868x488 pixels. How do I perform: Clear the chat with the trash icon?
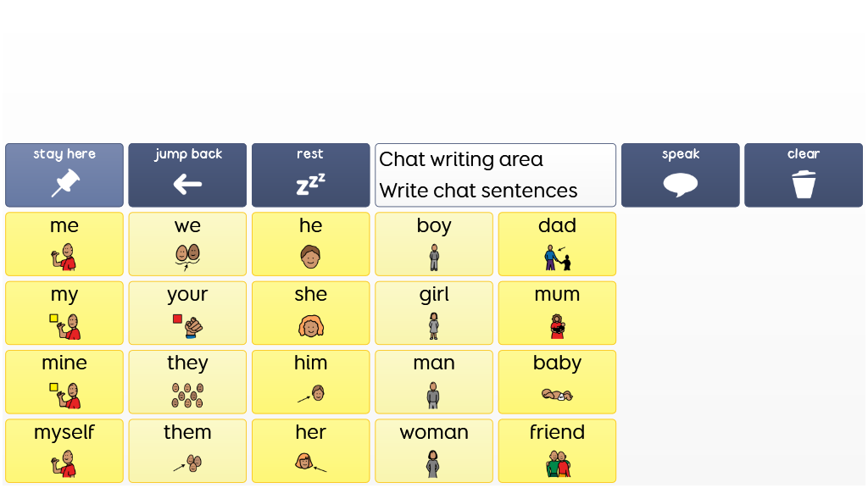point(804,175)
